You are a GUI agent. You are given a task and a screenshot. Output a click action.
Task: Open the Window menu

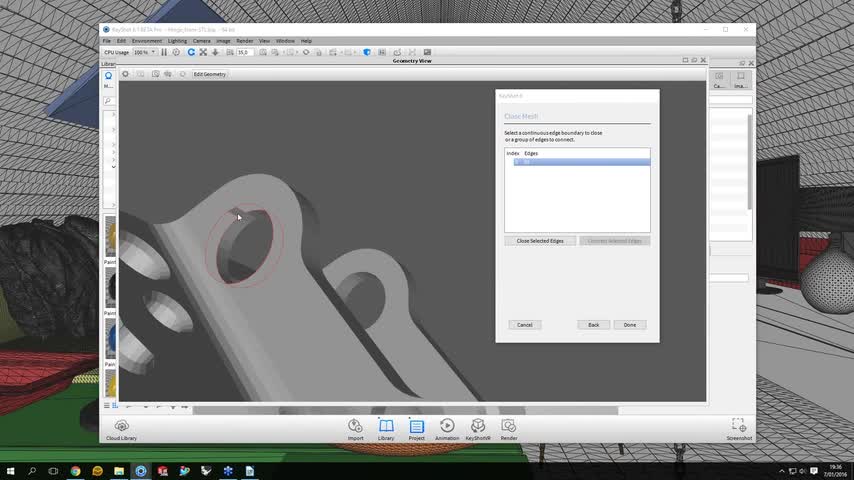[285, 41]
